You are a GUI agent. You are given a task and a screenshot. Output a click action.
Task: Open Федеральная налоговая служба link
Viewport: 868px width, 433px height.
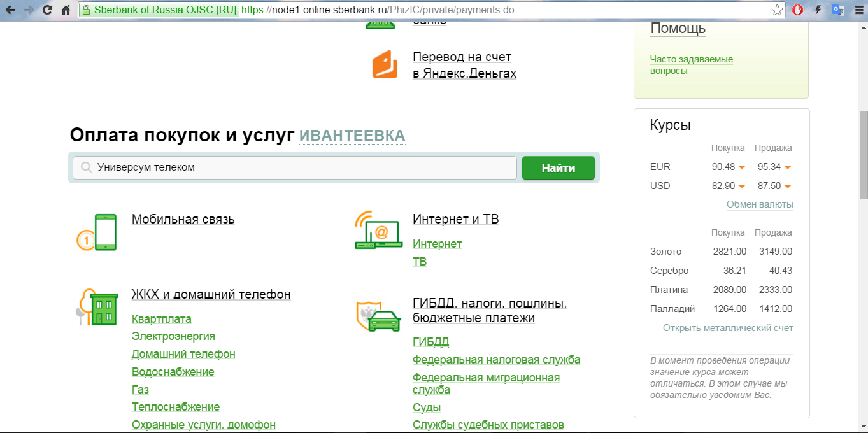(x=497, y=360)
